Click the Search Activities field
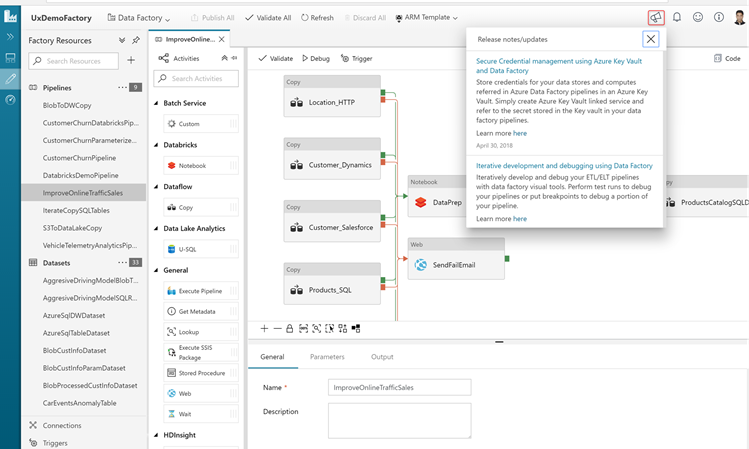This screenshot has width=749, height=449. (196, 78)
